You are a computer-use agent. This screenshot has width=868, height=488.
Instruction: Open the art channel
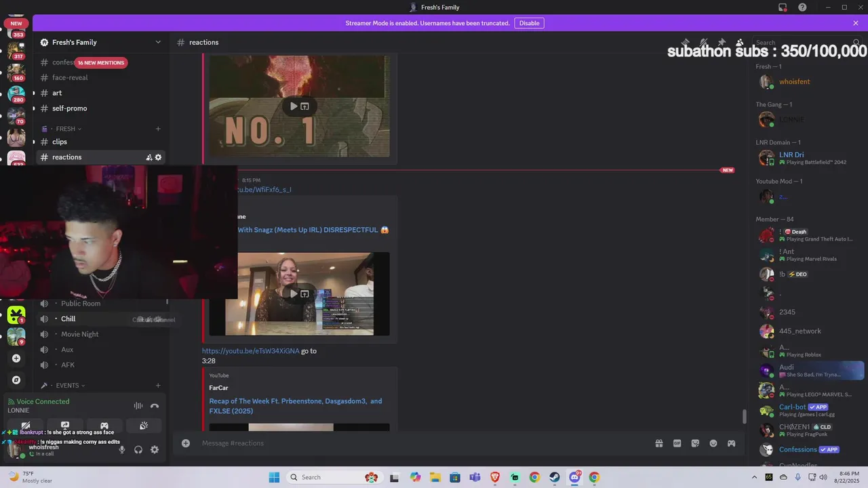click(57, 93)
